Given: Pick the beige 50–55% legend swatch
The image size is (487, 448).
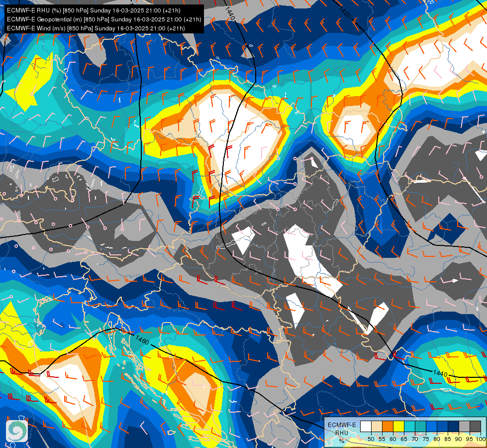Looking at the screenshot, I should click(377, 426).
